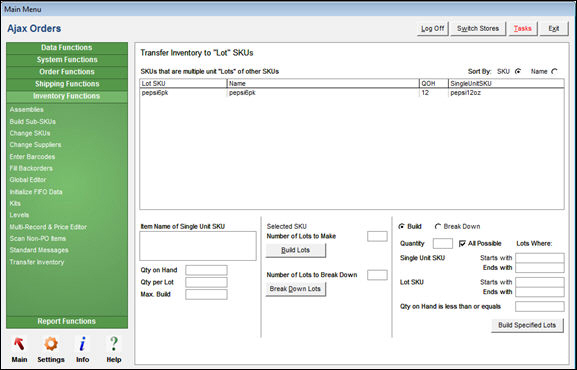
Task: Open the Help question mark icon
Action: pyautogui.click(x=114, y=344)
